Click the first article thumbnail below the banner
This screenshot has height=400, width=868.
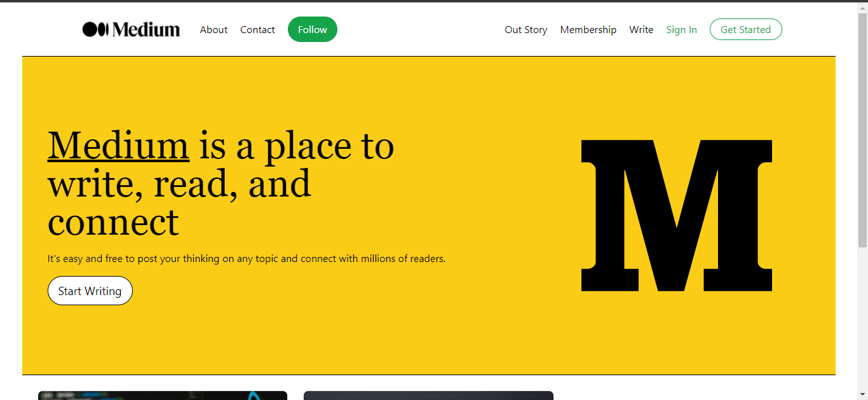(x=163, y=396)
